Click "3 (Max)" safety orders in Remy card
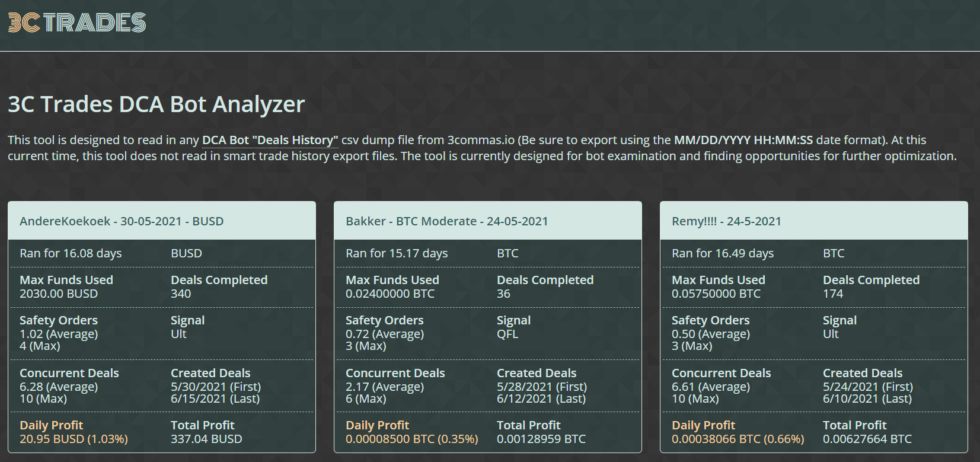980x462 pixels. coord(692,346)
